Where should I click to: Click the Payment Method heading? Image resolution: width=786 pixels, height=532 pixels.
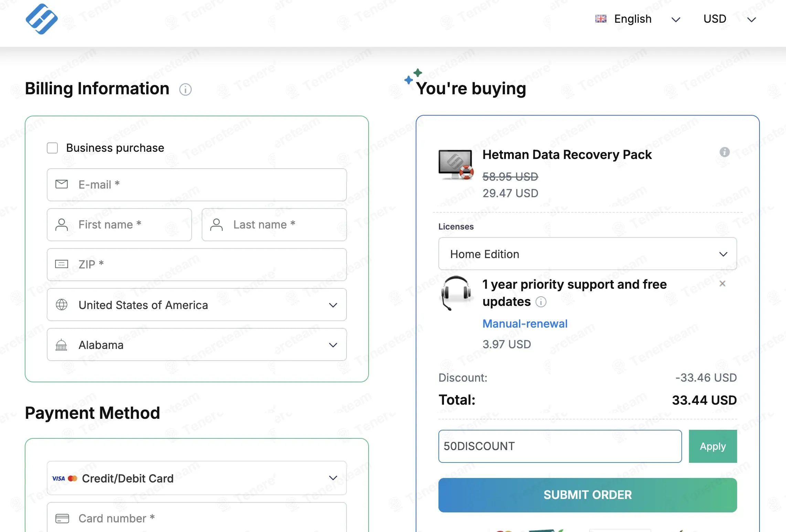pyautogui.click(x=93, y=413)
